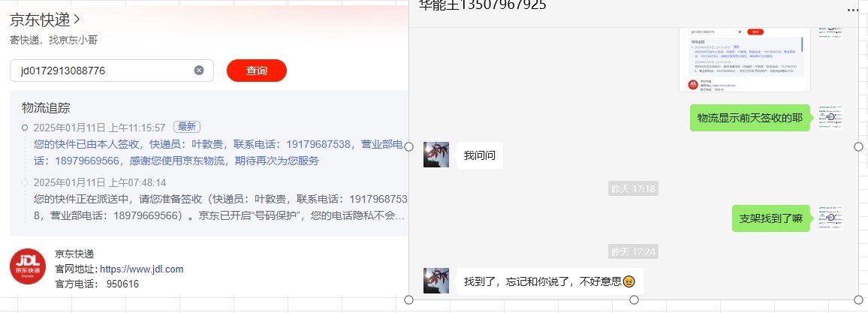Screen dimensions: 868x313
Task: Click the JDL Express red logo
Action: (29, 266)
